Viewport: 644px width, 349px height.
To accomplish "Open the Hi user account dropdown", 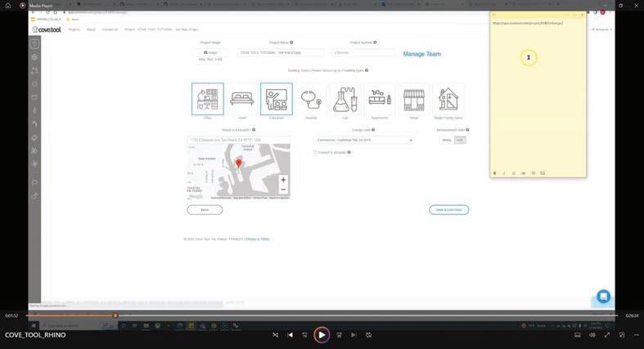I will point(601,29).
